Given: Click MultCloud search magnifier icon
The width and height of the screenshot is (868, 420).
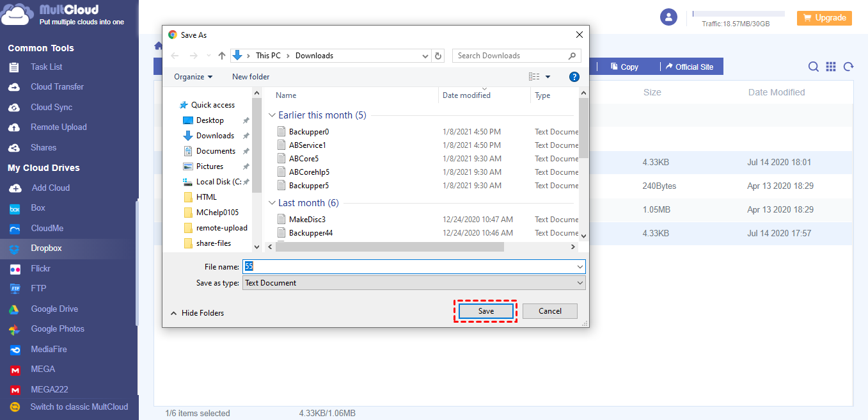Looking at the screenshot, I should tap(813, 67).
